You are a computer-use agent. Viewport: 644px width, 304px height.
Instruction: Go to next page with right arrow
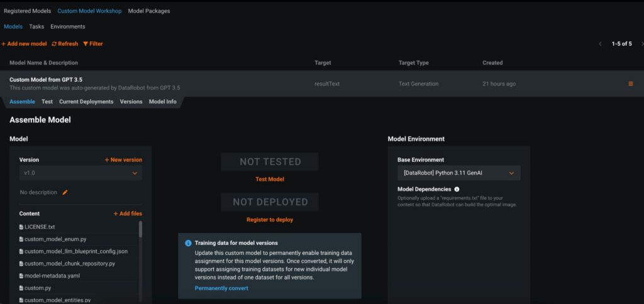641,43
